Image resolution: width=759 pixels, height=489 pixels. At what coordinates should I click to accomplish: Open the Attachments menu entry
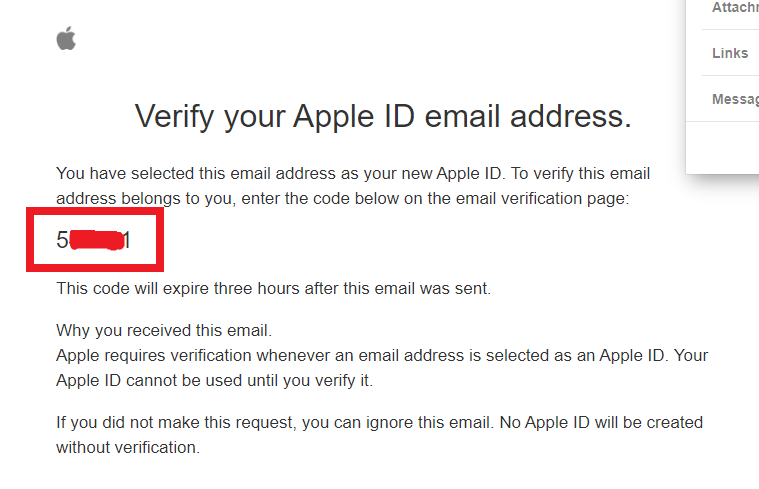[734, 8]
